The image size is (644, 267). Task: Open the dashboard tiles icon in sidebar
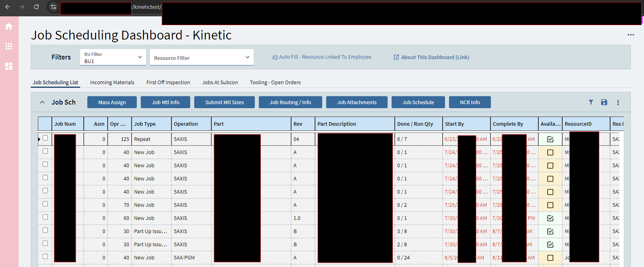point(9,66)
